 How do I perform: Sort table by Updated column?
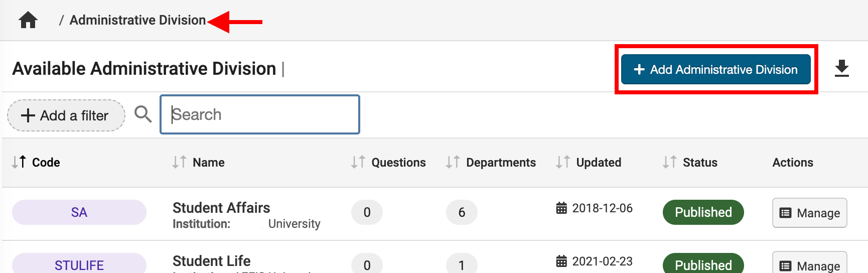[x=589, y=162]
